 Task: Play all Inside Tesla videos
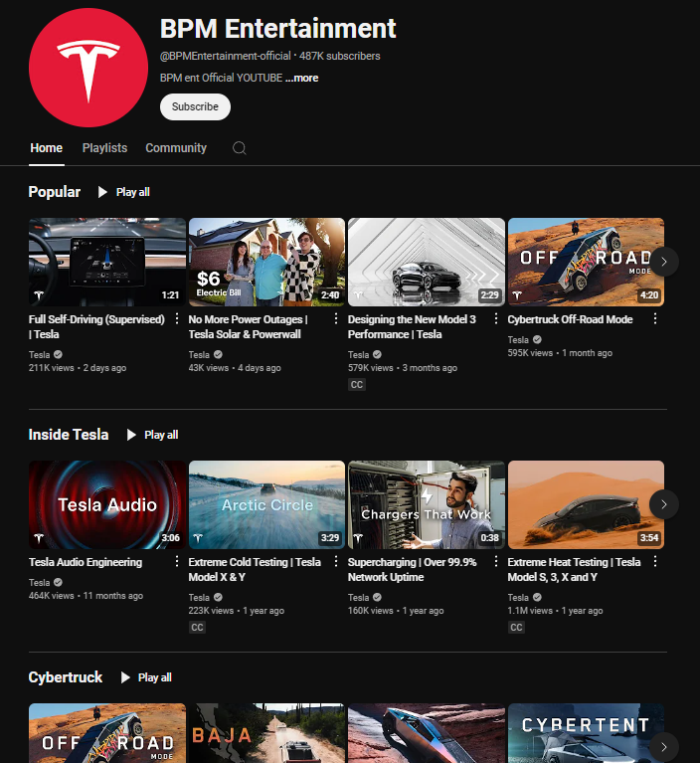click(x=151, y=435)
